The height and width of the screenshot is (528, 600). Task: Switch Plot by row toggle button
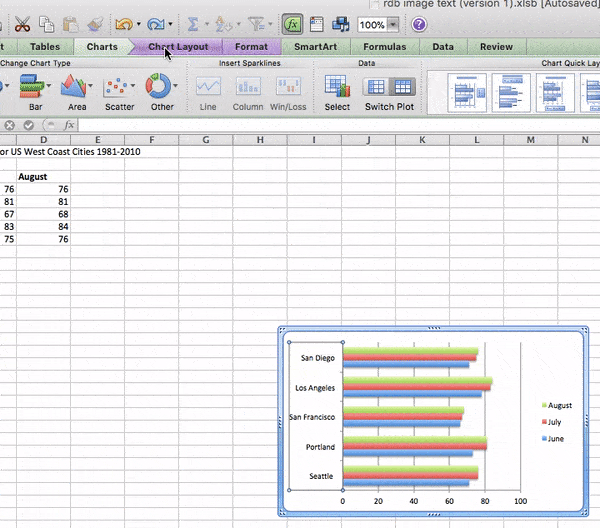tap(378, 88)
